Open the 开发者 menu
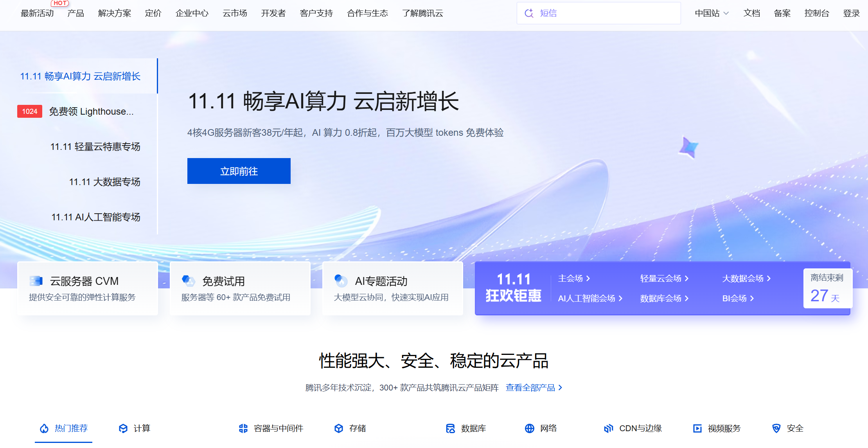 273,13
